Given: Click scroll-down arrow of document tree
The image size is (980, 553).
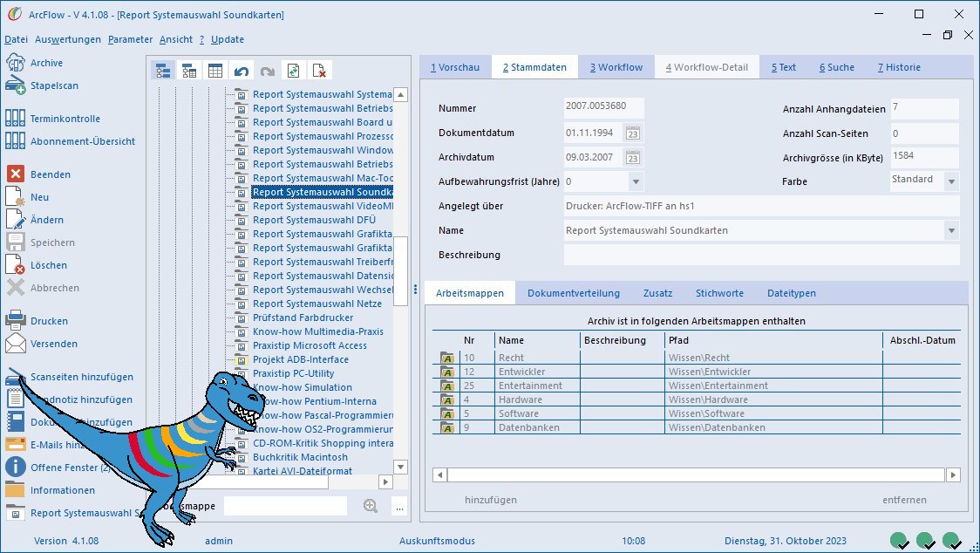Looking at the screenshot, I should coord(401,467).
